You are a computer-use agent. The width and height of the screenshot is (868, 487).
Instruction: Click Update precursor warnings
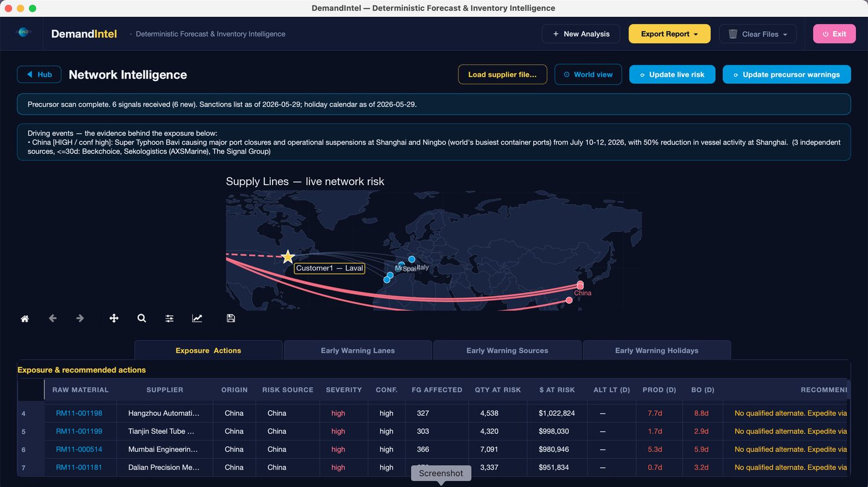point(786,75)
